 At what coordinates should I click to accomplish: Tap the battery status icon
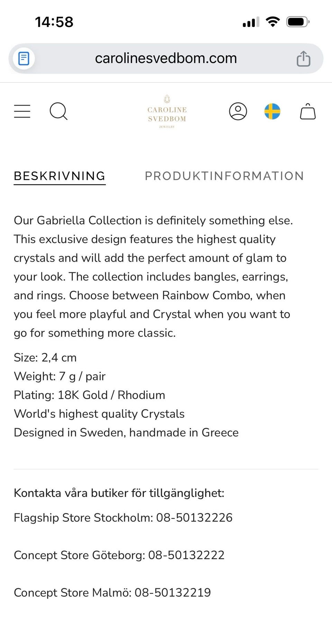[297, 22]
